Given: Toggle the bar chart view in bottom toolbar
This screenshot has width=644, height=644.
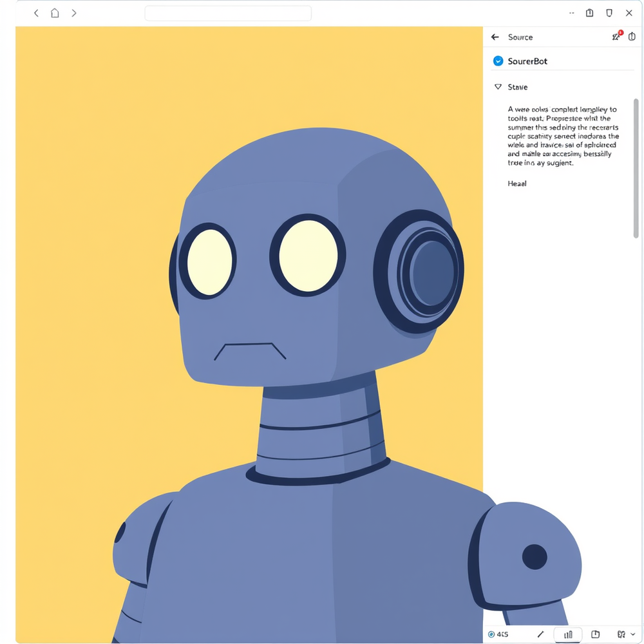Looking at the screenshot, I should [567, 634].
